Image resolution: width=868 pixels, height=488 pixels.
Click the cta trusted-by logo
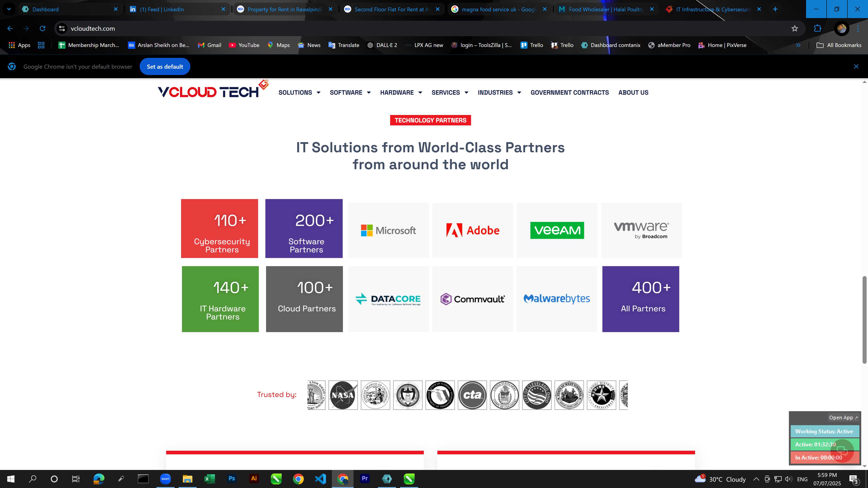pyautogui.click(x=472, y=395)
